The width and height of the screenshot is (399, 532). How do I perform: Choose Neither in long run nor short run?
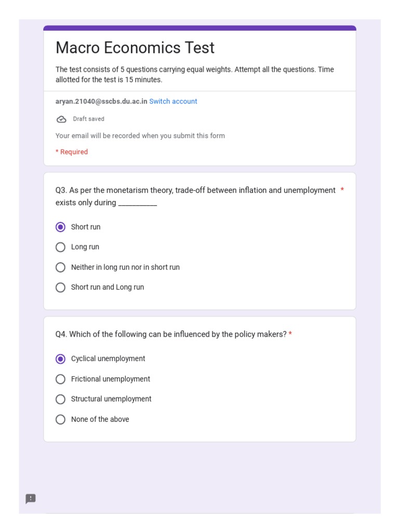60,268
